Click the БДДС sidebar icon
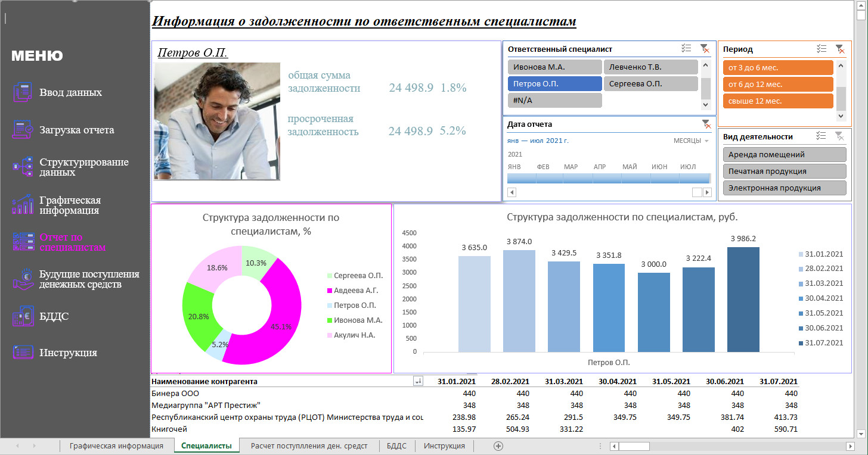Screen dimensions: 868x455 pyautogui.click(x=23, y=316)
